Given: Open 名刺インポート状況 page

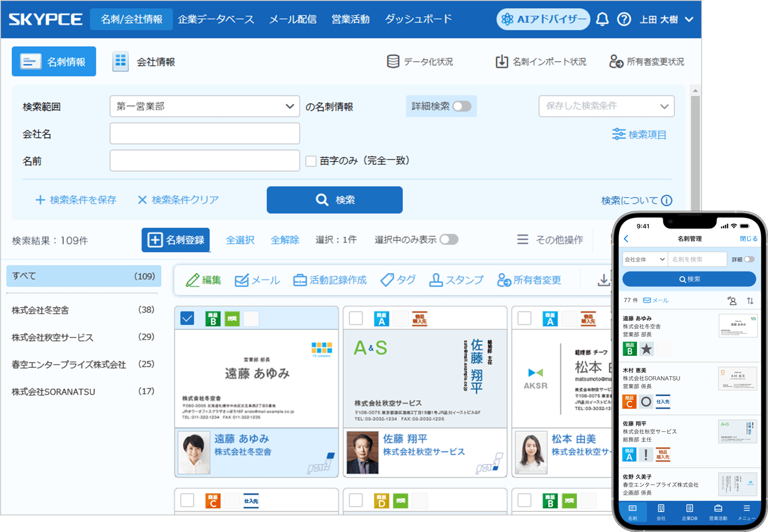Looking at the screenshot, I should tap(540, 61).
